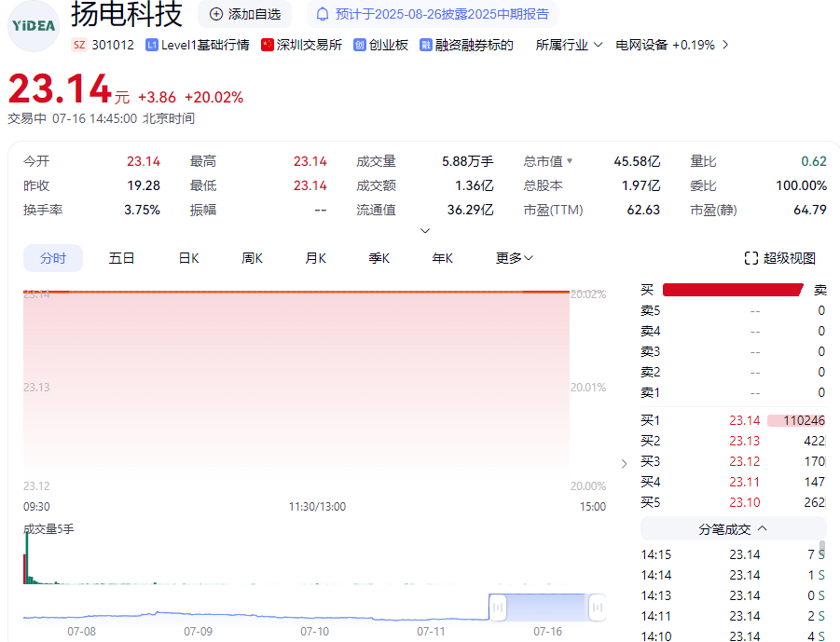Click the 买4 price 23.11

(x=745, y=482)
